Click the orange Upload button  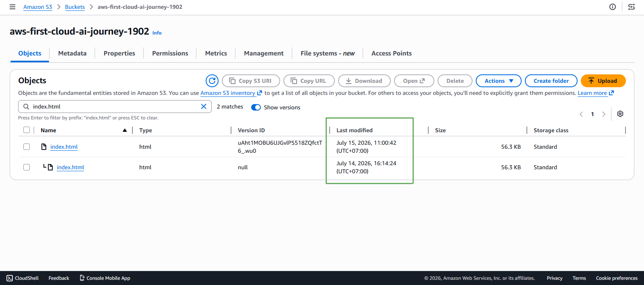pos(603,81)
